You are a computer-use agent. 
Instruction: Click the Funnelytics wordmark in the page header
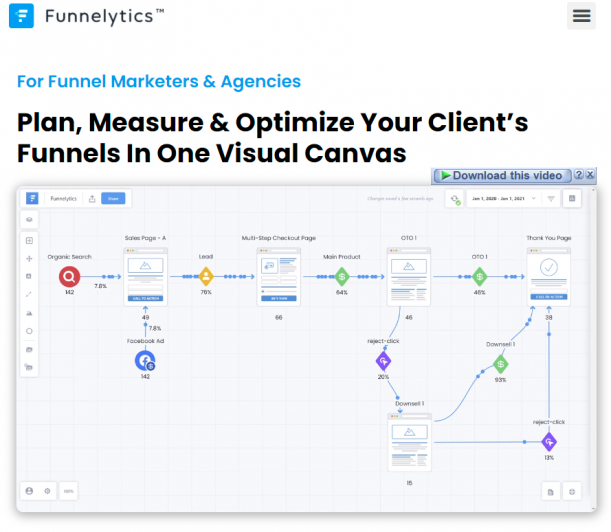[x=104, y=16]
